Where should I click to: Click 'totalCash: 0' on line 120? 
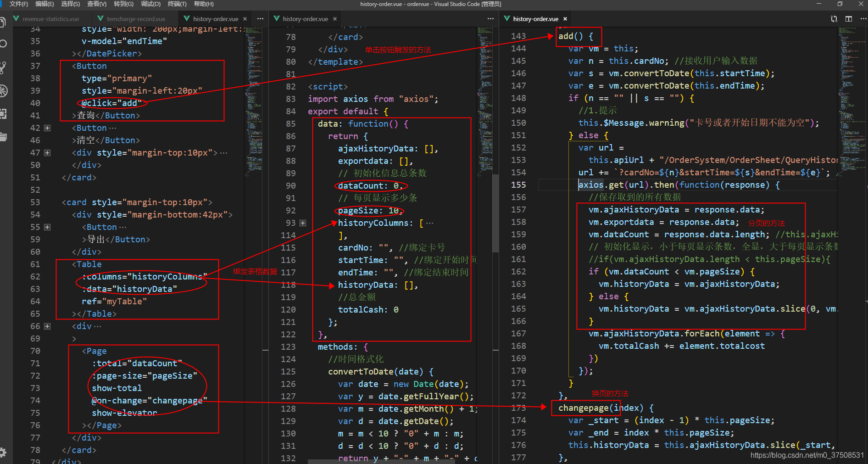[x=368, y=310]
